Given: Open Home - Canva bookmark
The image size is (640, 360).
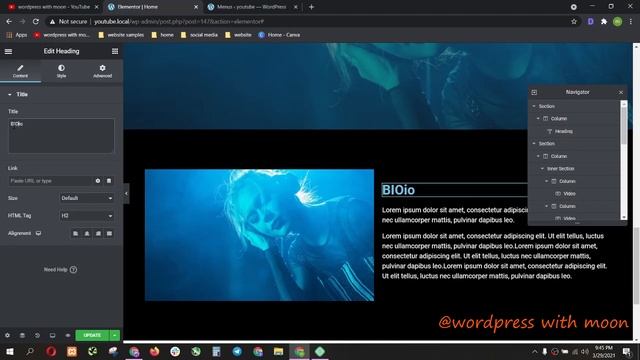Looking at the screenshot, I should coord(279,35).
